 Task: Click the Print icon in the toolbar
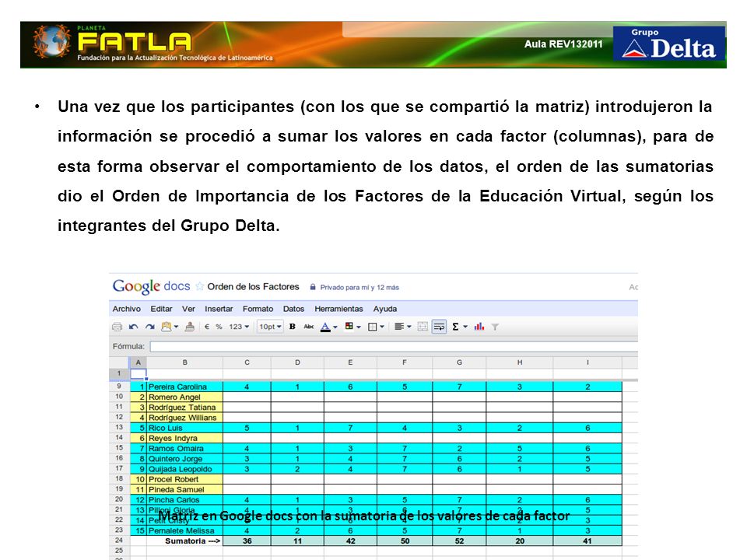(117, 327)
